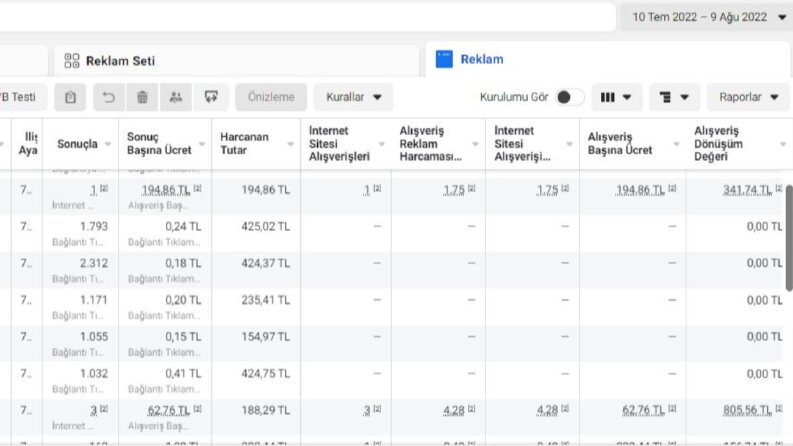Sort by Sonuçla column header

click(x=77, y=144)
